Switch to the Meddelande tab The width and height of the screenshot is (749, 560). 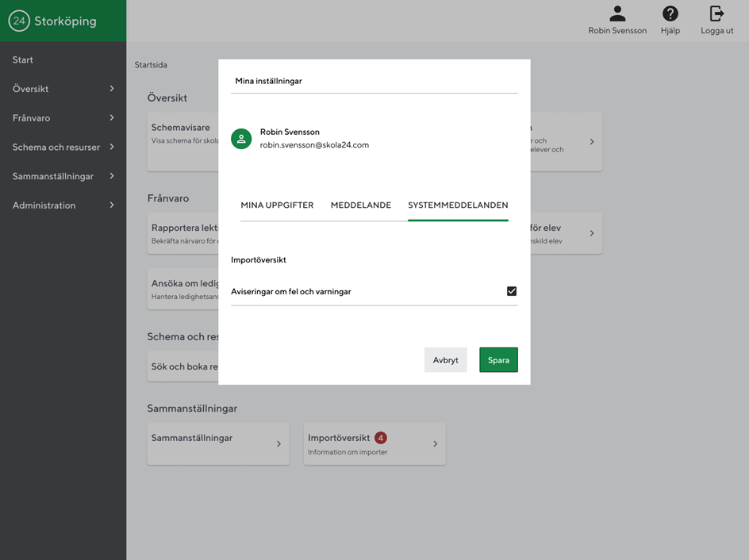pyautogui.click(x=361, y=205)
